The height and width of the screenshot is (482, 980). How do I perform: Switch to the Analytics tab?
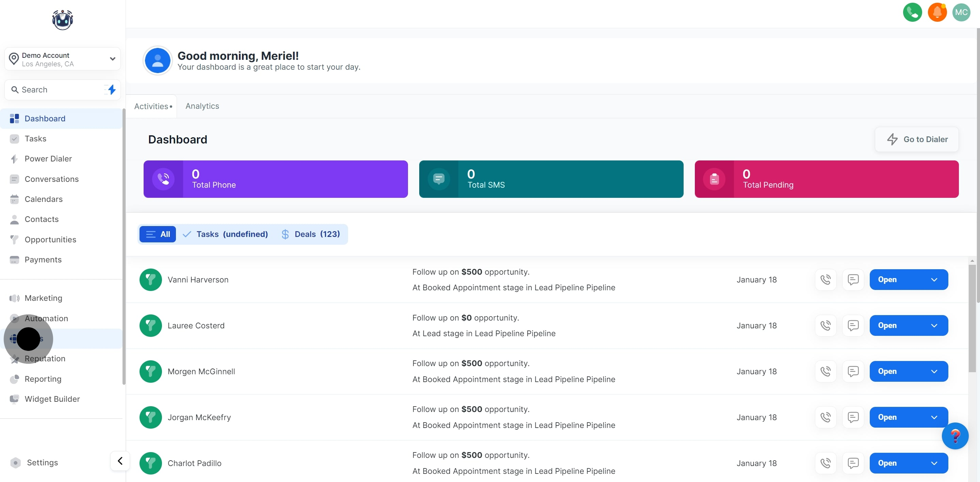tap(202, 106)
